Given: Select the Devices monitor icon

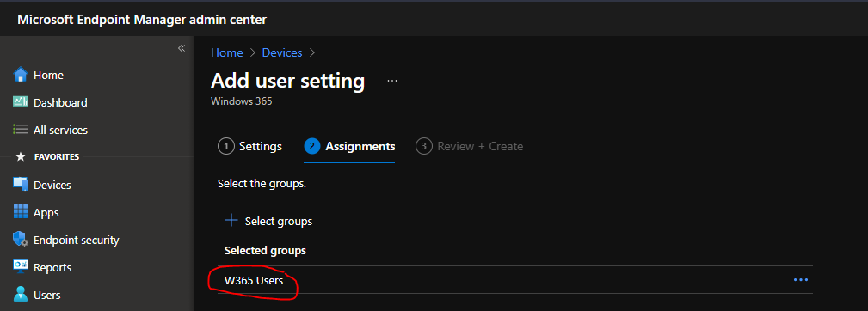Looking at the screenshot, I should pos(21,185).
